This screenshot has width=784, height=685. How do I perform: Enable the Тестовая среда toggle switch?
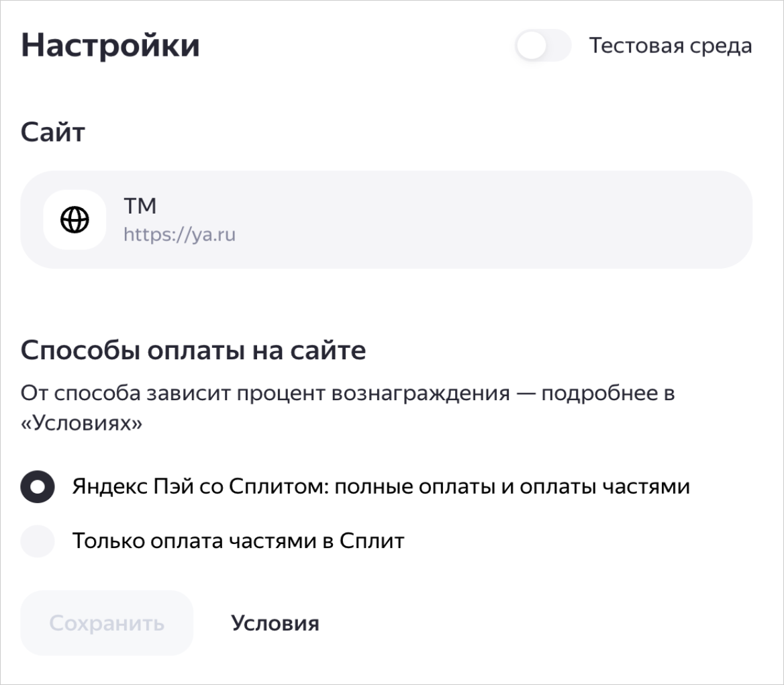(543, 46)
